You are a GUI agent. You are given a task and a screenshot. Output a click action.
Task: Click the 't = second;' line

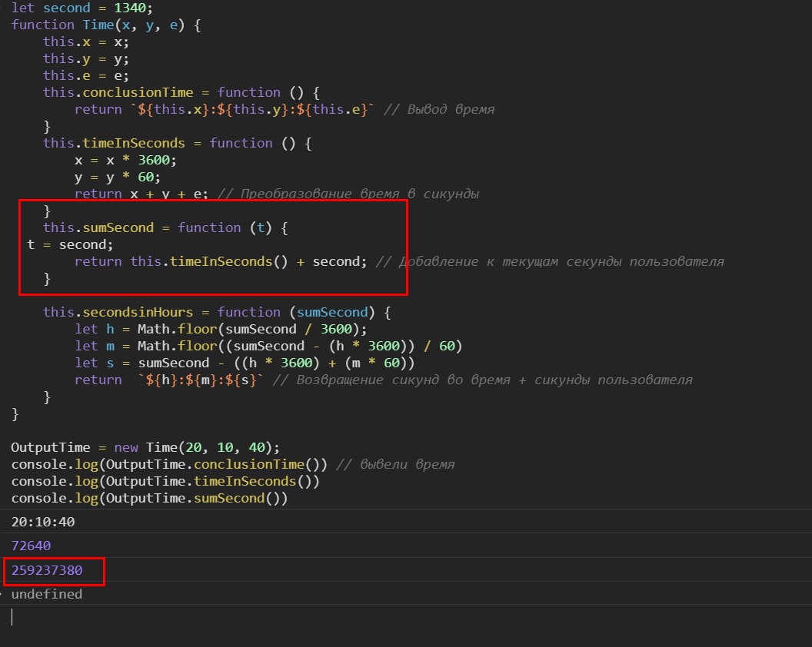(x=70, y=245)
